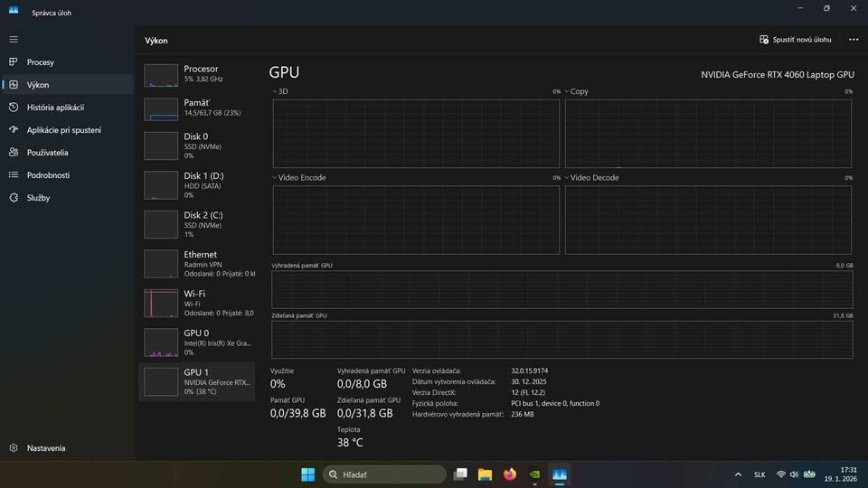
Task: Go to Aplikácie pri spustení
Action: (66, 130)
